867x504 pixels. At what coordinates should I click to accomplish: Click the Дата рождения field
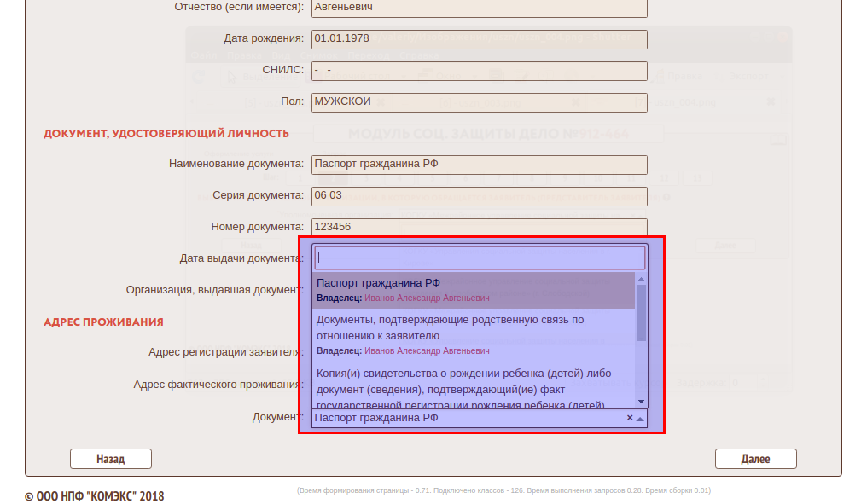pyautogui.click(x=480, y=38)
